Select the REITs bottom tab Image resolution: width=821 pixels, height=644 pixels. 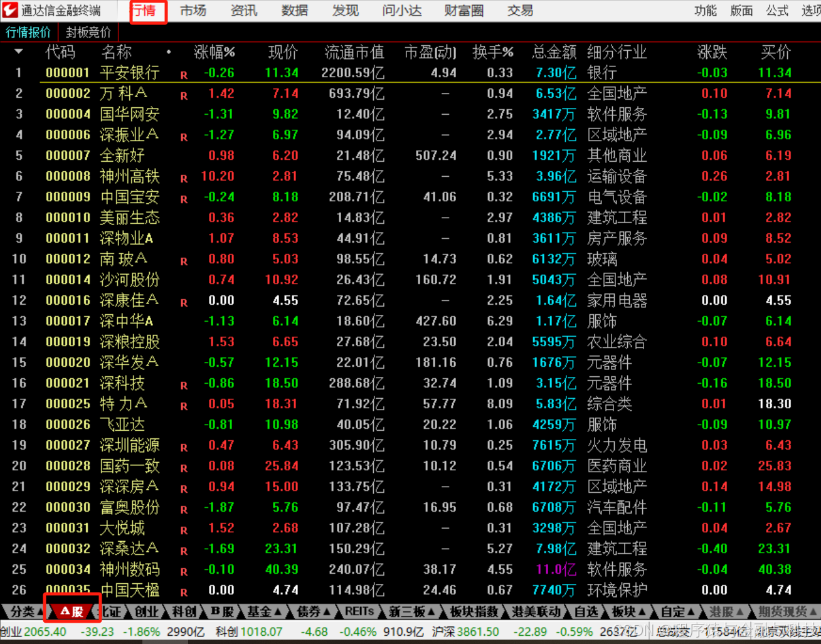pyautogui.click(x=359, y=611)
